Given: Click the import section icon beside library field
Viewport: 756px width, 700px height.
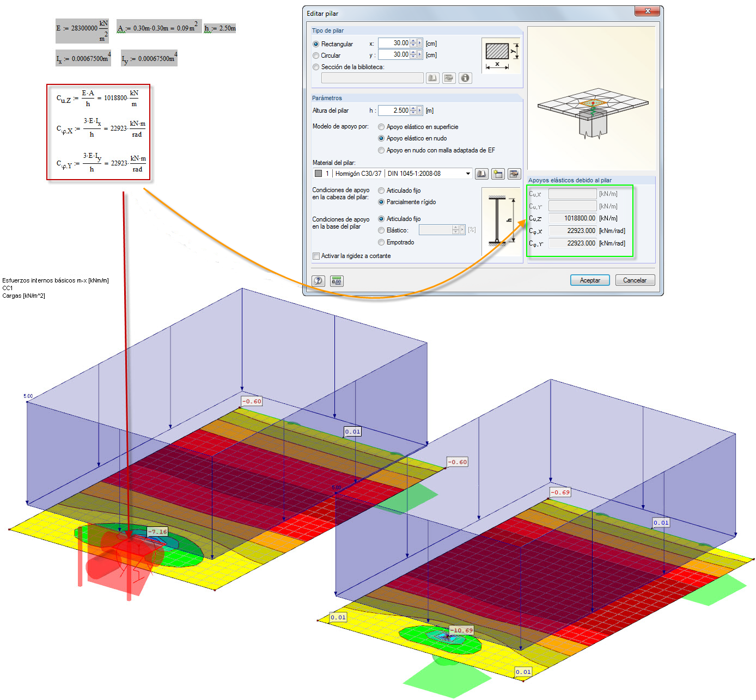Looking at the screenshot, I should pos(449,78).
